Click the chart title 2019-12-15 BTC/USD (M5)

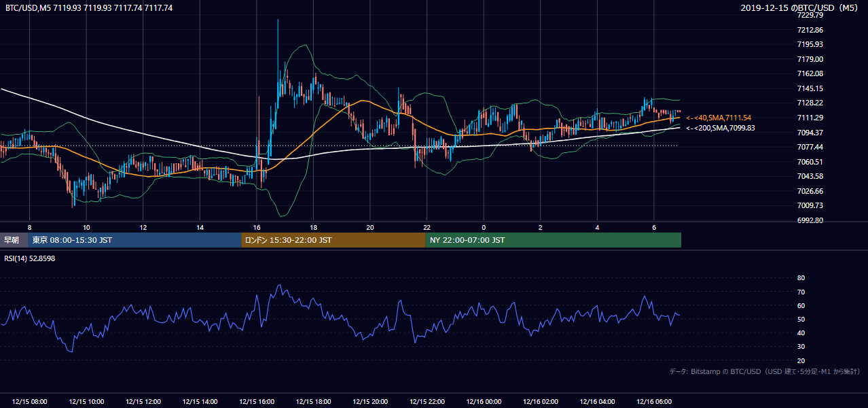point(801,7)
